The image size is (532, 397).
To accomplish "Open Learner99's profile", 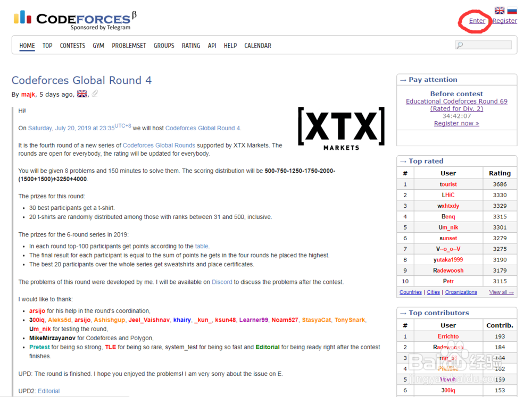I will [253, 320].
